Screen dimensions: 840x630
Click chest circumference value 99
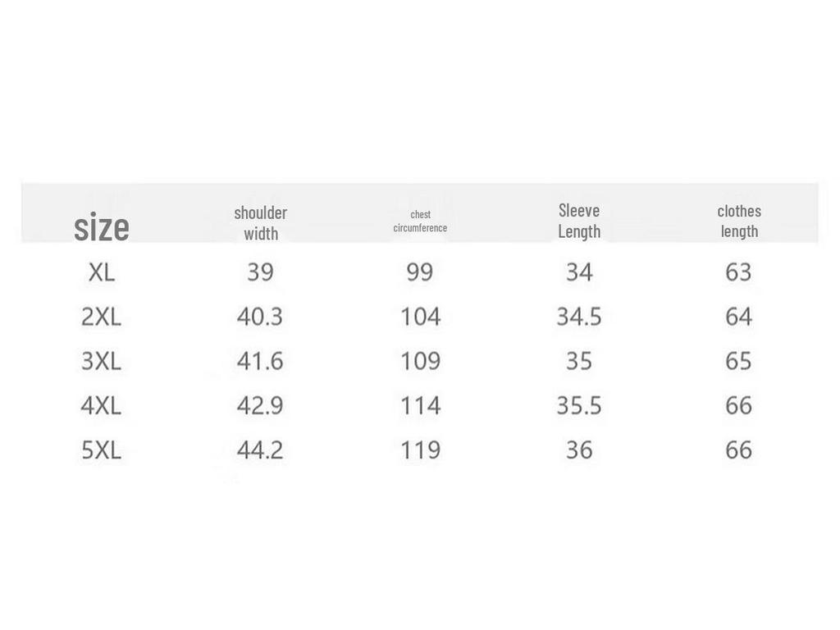point(419,272)
